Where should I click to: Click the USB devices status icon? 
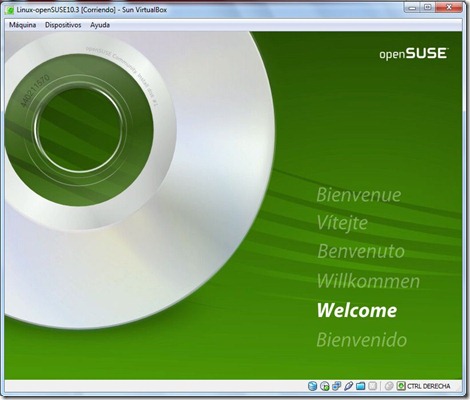348,386
